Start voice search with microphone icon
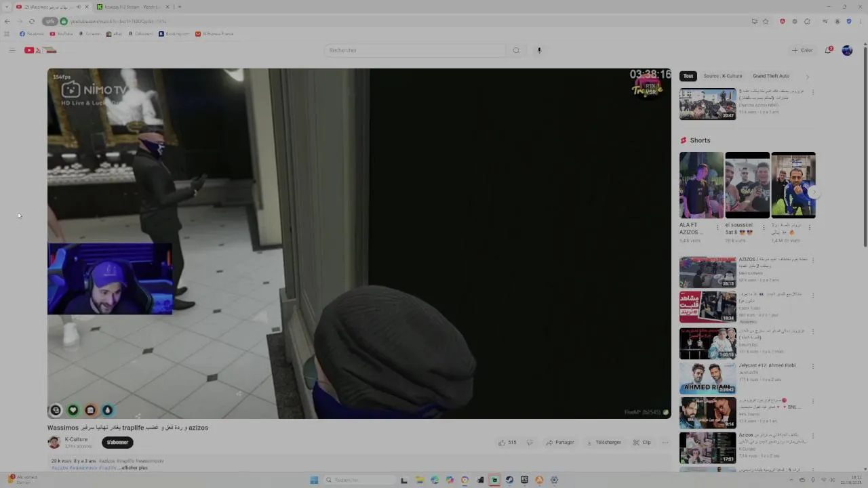 click(539, 50)
